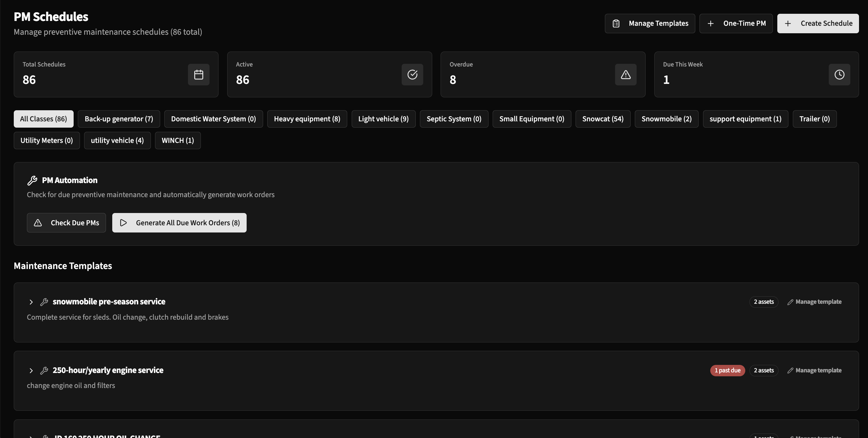Click Check Due PMs button
Viewport: 868px width, 438px height.
pyautogui.click(x=66, y=223)
